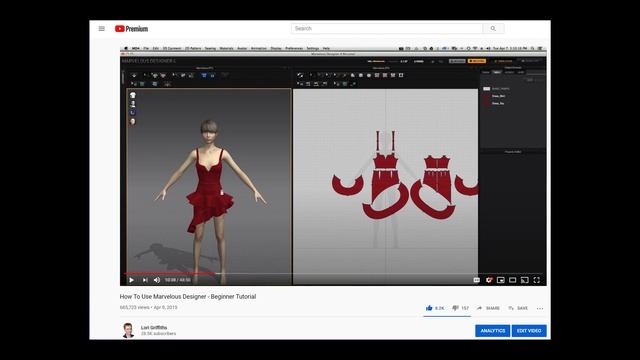Open File menu in Marvelous Designer
Screen dimensions: 640x360
(146, 49)
